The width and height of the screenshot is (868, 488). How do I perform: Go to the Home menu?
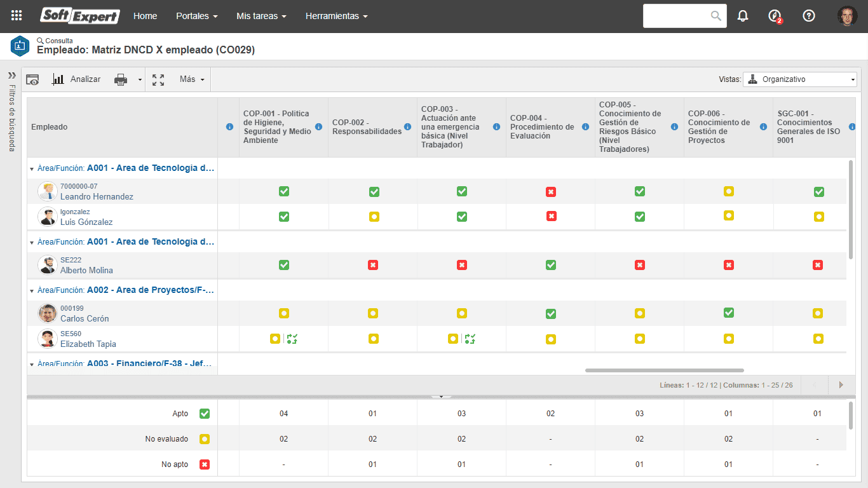click(x=145, y=16)
